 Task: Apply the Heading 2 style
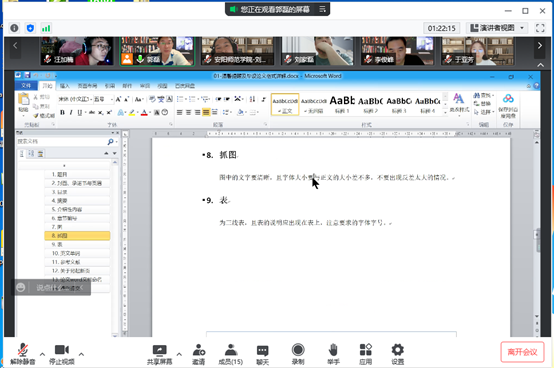coord(370,104)
